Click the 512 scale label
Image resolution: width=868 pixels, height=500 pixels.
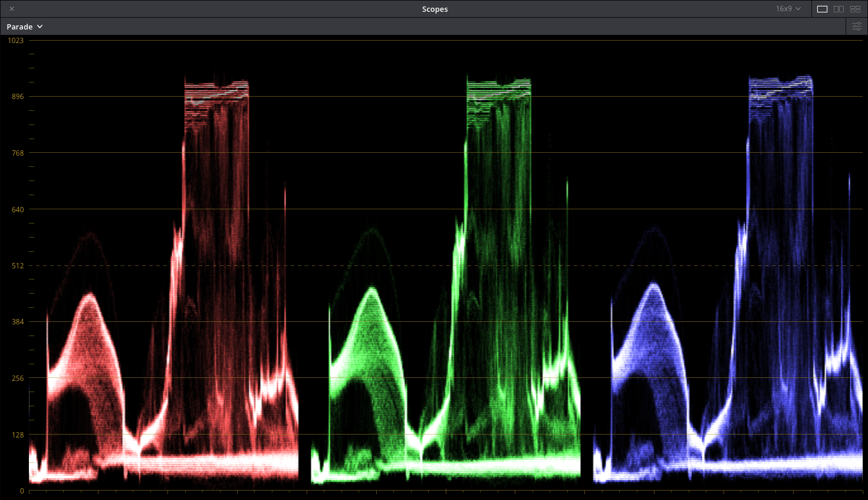pos(18,265)
